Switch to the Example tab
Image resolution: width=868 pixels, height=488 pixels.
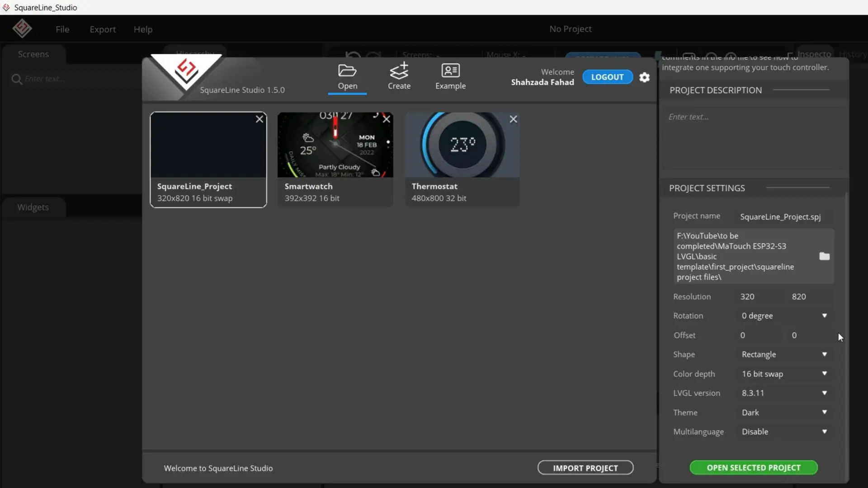[450, 77]
